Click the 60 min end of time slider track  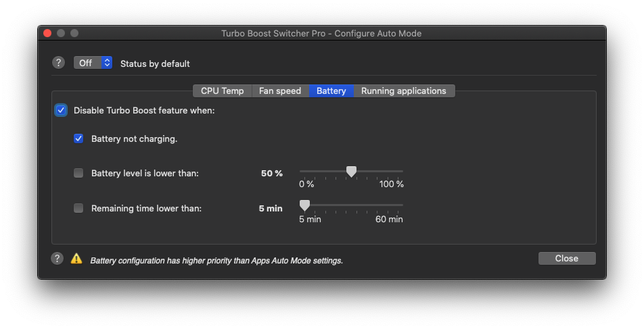click(x=402, y=205)
